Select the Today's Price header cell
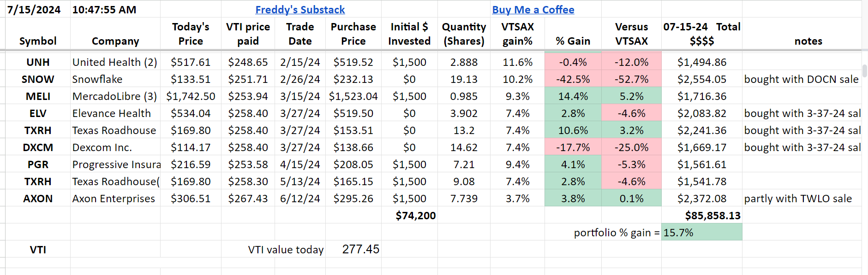 pos(191,34)
